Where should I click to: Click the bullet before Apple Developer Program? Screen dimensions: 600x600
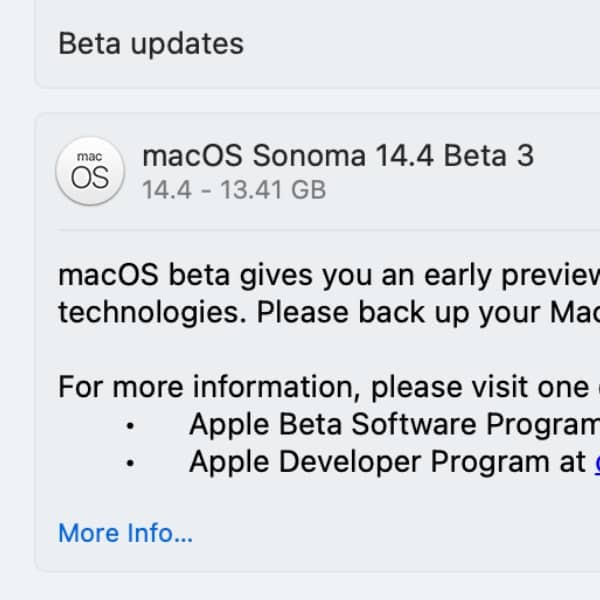[x=130, y=463]
